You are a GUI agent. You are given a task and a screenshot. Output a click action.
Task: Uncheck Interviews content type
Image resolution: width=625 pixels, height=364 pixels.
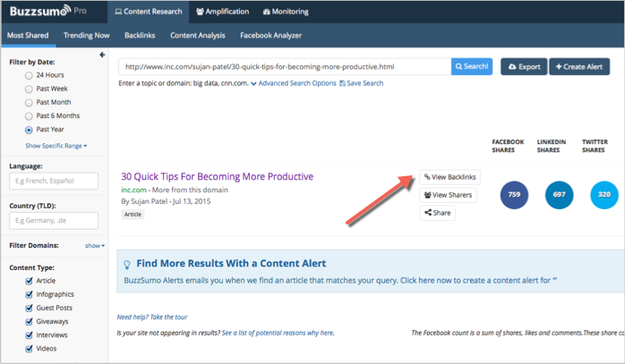29,334
